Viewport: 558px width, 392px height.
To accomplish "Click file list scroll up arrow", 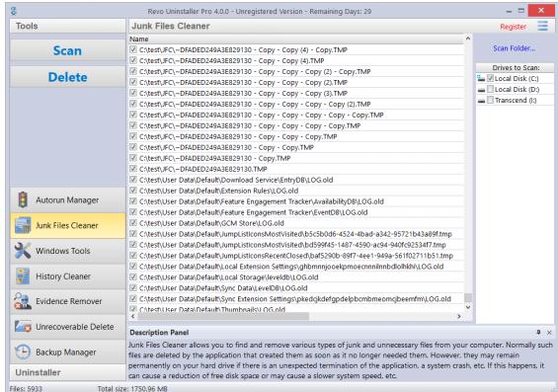I will click(x=468, y=39).
